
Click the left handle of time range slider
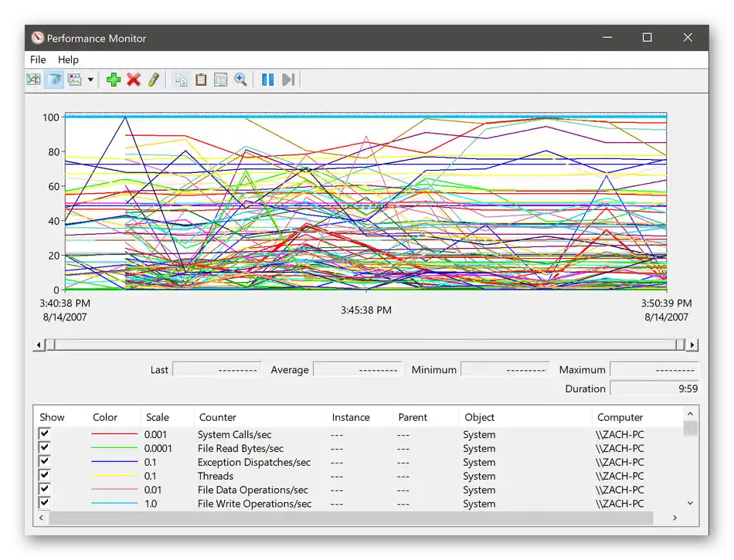[x=51, y=345]
